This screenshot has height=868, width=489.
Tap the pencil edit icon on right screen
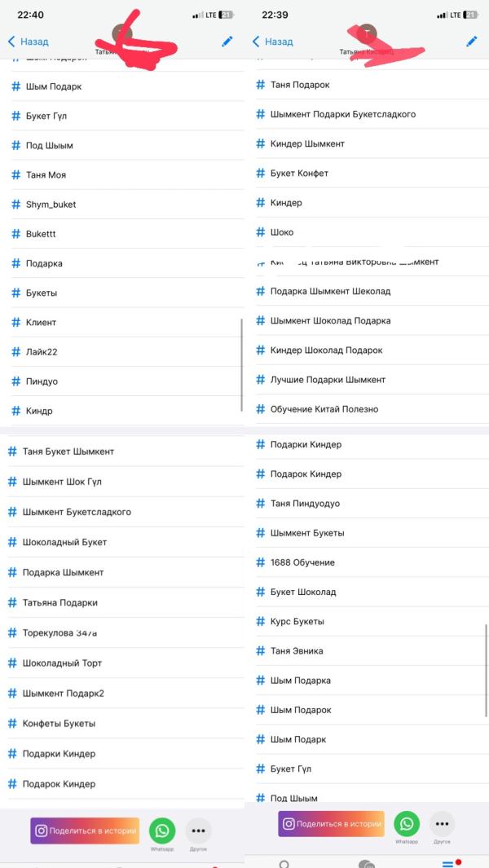pos(471,41)
